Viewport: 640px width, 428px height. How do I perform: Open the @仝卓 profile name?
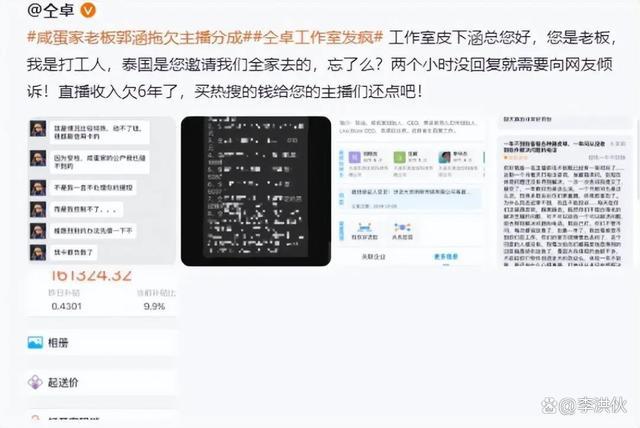(51, 10)
